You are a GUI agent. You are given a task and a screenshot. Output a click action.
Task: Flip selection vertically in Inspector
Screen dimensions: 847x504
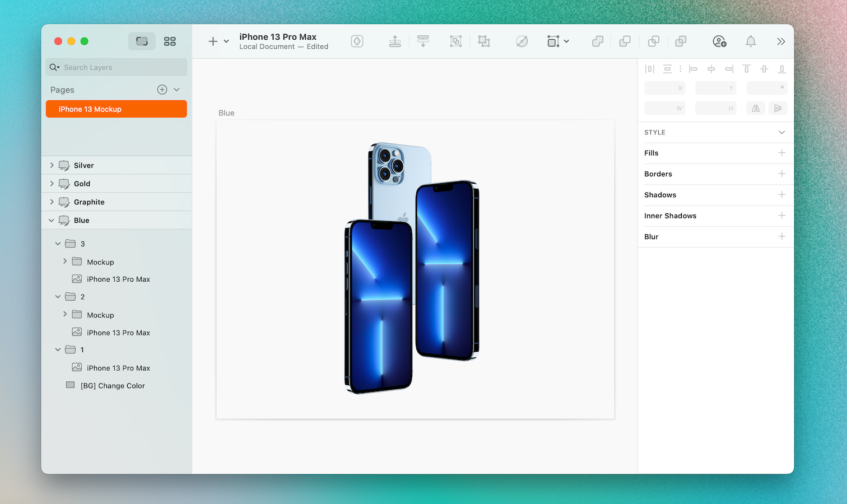pyautogui.click(x=778, y=108)
